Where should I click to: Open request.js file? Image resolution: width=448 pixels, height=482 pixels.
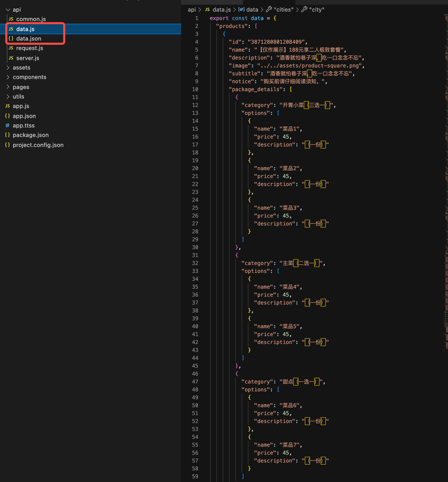click(x=29, y=48)
